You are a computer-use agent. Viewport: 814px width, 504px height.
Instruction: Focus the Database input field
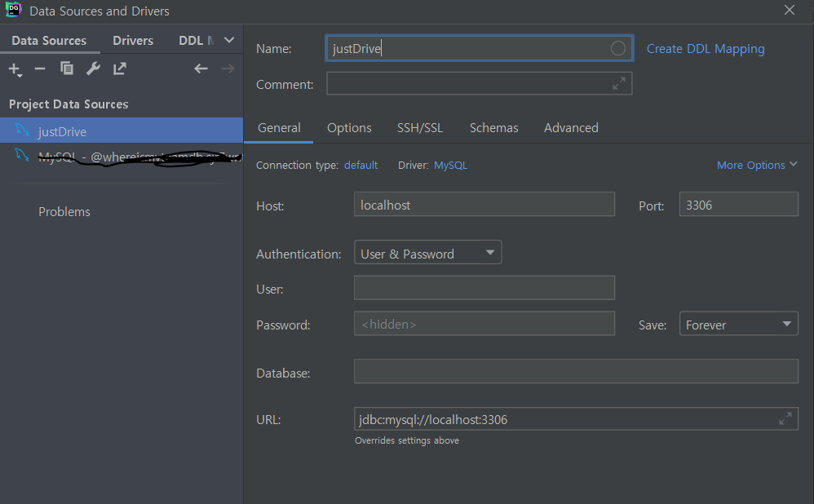(576, 371)
